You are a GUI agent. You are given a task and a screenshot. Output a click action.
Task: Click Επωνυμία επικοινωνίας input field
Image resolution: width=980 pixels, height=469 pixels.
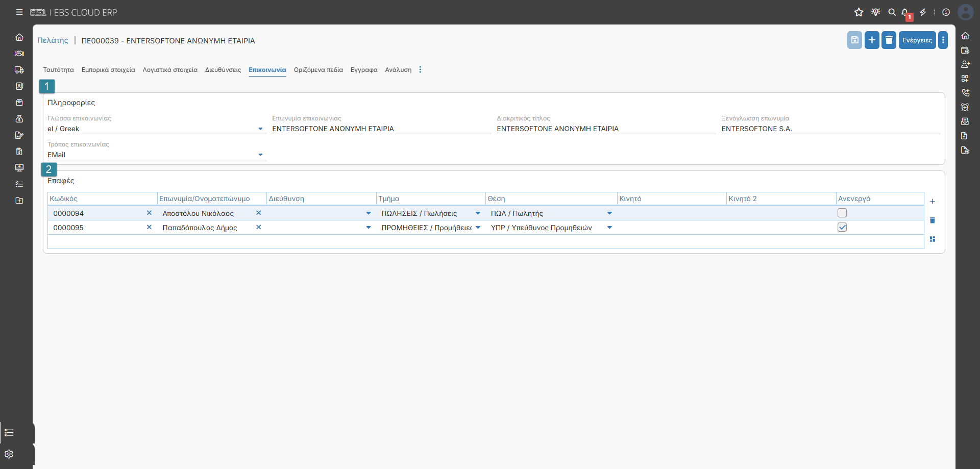coord(381,129)
